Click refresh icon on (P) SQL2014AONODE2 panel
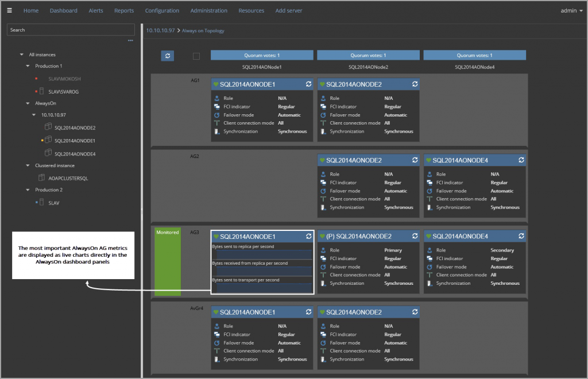The width and height of the screenshot is (588, 379). point(415,236)
